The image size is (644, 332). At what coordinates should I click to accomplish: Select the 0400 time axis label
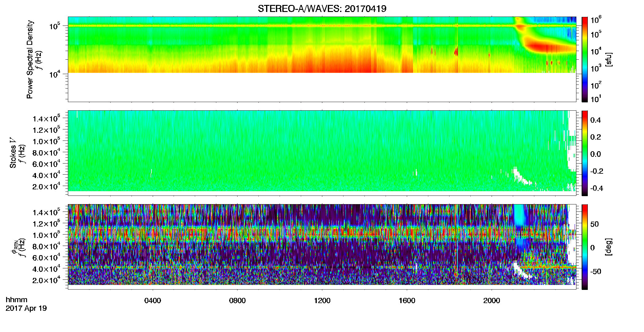coord(153,301)
